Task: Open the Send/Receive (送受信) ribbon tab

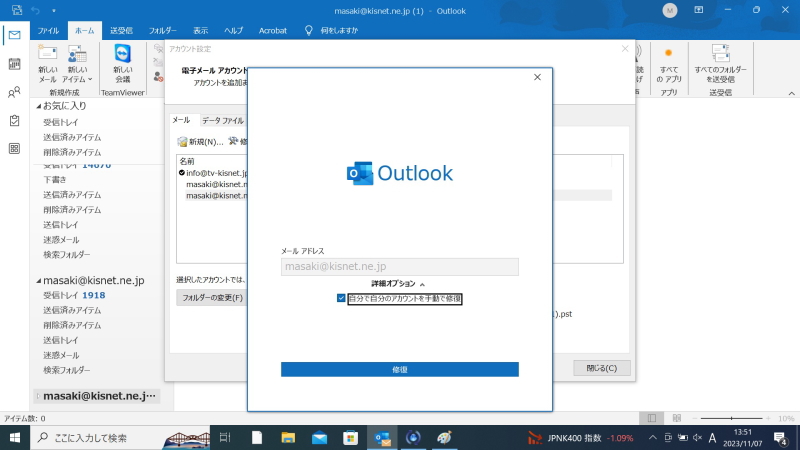Action: 121,31
